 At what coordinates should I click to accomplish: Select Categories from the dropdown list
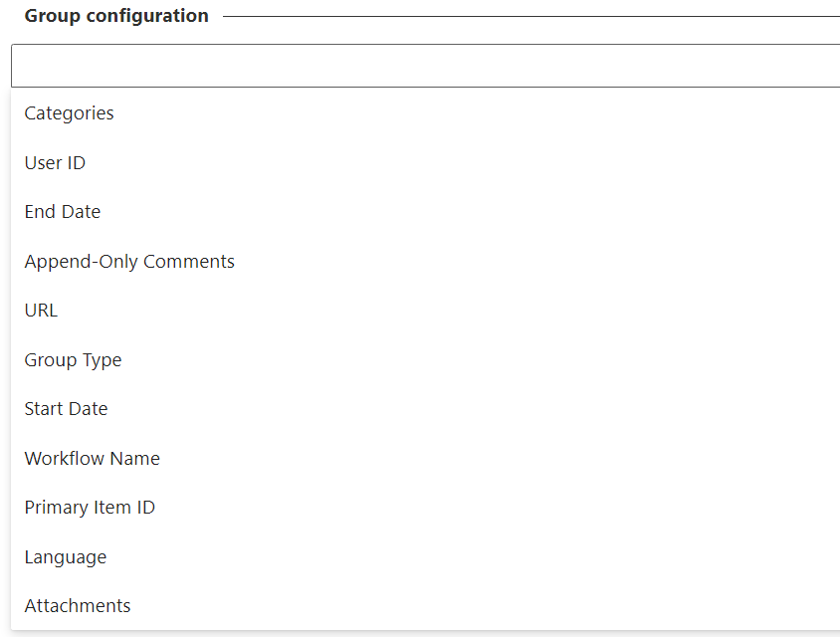click(70, 113)
